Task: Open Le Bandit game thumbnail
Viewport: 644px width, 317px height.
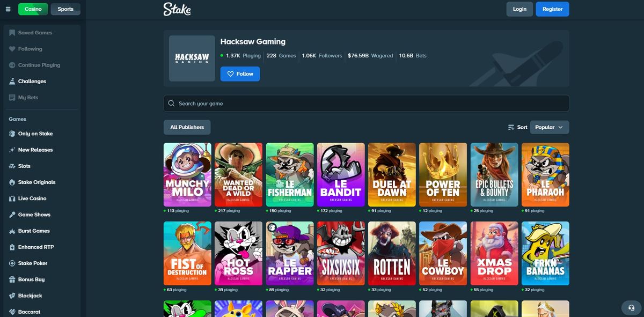Action: point(341,174)
